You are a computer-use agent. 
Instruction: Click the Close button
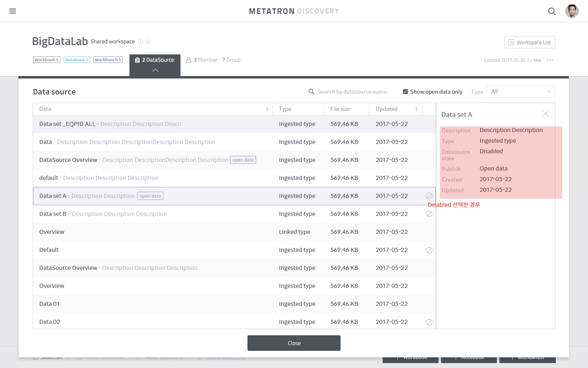coord(294,343)
